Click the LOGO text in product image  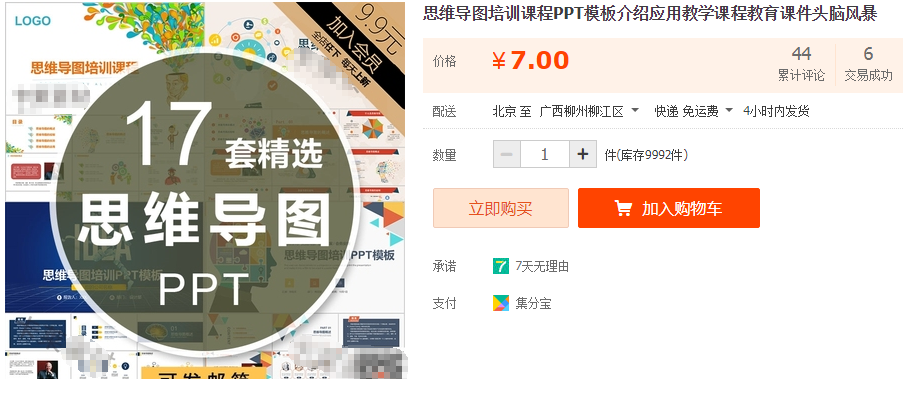[33, 21]
